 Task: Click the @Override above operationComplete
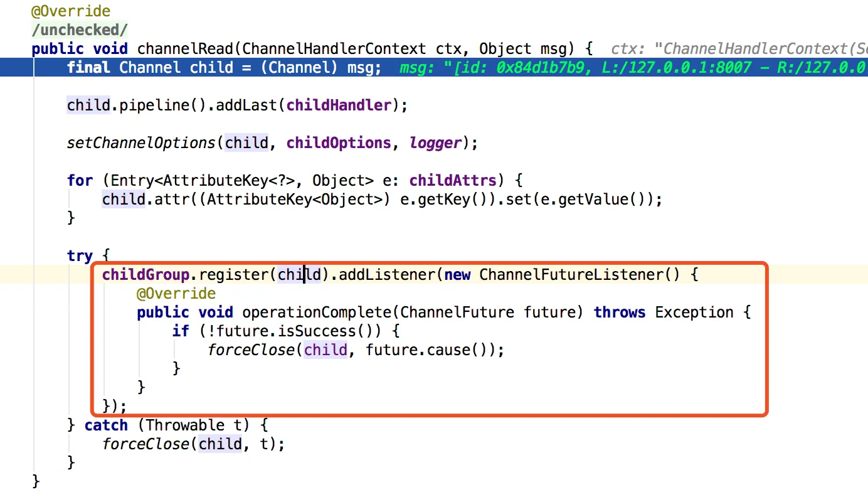[176, 294]
